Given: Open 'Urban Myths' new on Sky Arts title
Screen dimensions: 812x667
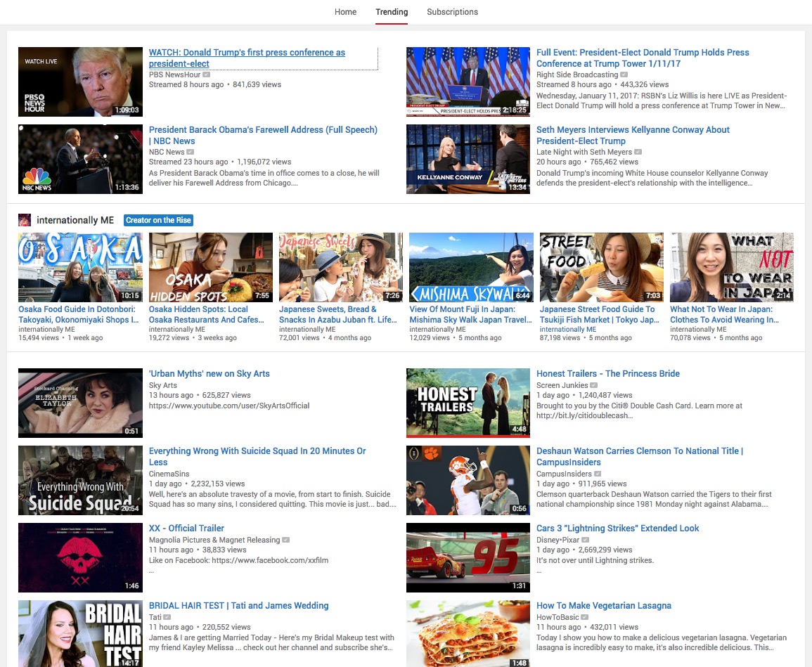Looking at the screenshot, I should pos(210,373).
